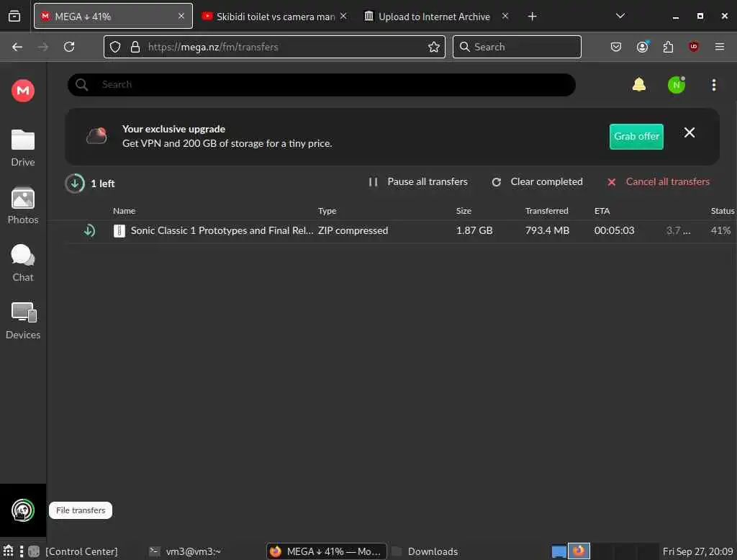
Task: Reload the current page
Action: (69, 47)
